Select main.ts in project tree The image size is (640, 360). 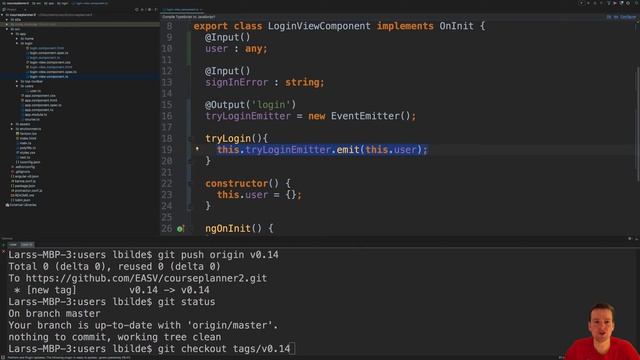click(25, 143)
